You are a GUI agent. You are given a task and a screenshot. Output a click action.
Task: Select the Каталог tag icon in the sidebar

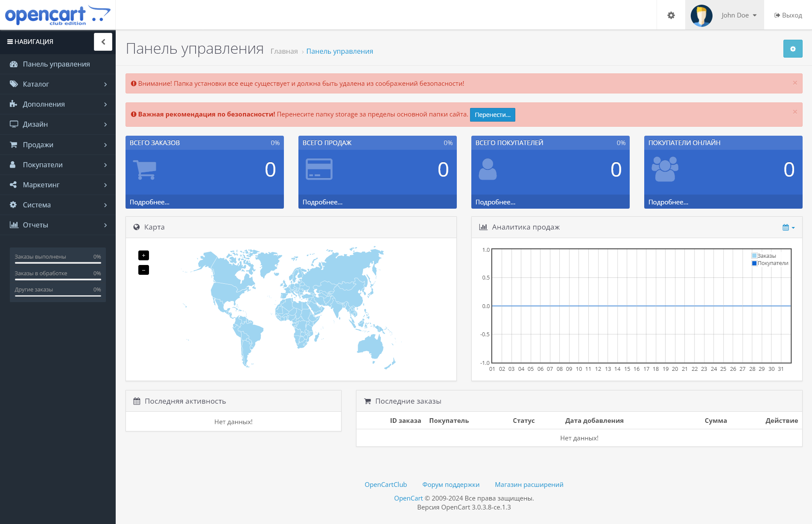coord(13,84)
